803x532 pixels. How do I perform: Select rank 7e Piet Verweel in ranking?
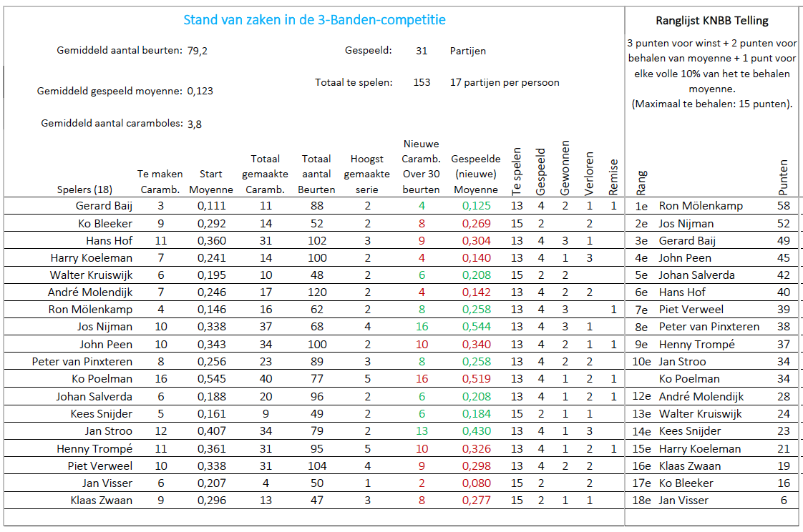(x=679, y=310)
